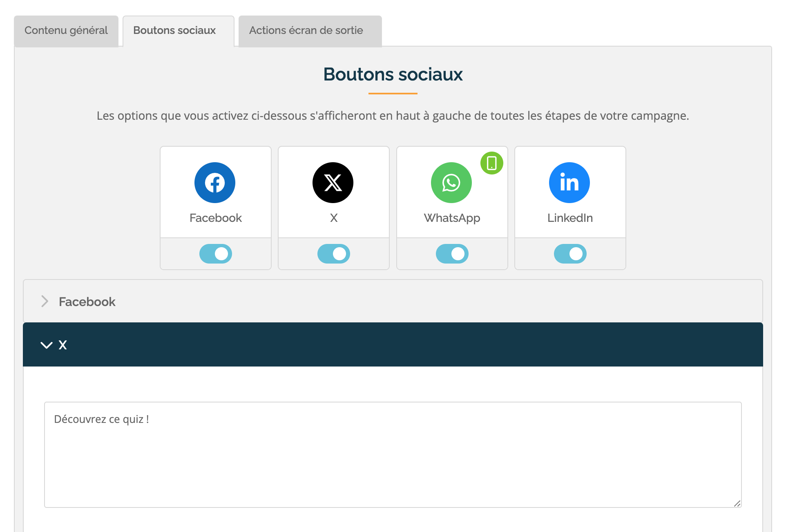Viewport: 786px width, 532px height.
Task: Disable the Facebook share toggle
Action: pyautogui.click(x=216, y=254)
